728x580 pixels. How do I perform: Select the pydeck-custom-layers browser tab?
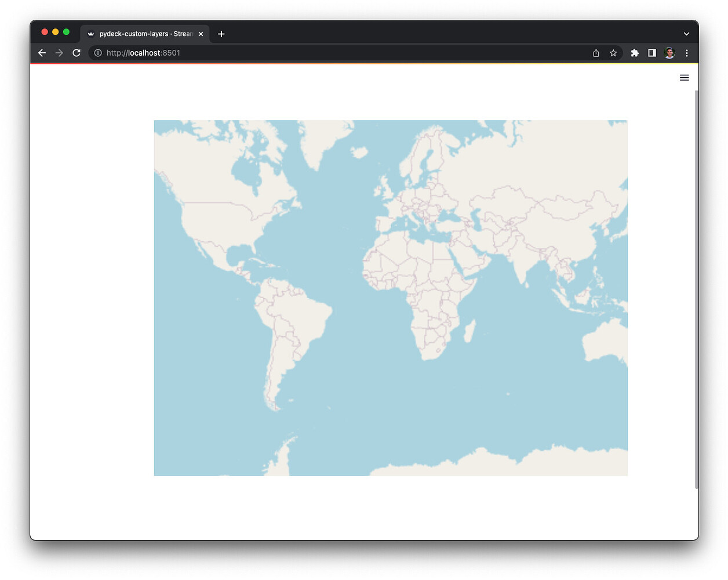click(142, 34)
